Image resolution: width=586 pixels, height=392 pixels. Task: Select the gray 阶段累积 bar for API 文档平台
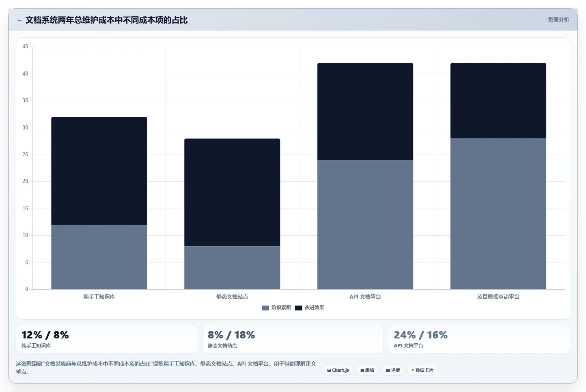[x=365, y=225]
